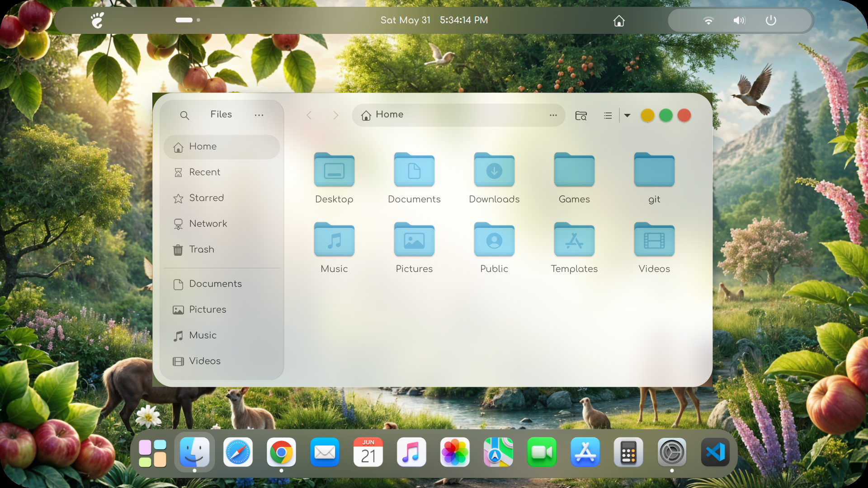
Task: Open Mail from the dock
Action: coord(325,452)
